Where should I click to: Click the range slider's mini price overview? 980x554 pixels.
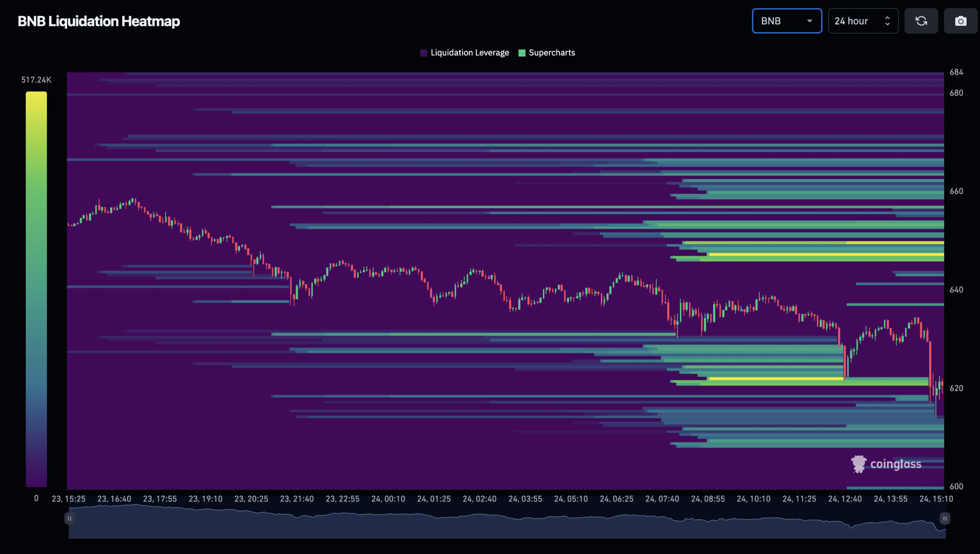click(x=507, y=522)
